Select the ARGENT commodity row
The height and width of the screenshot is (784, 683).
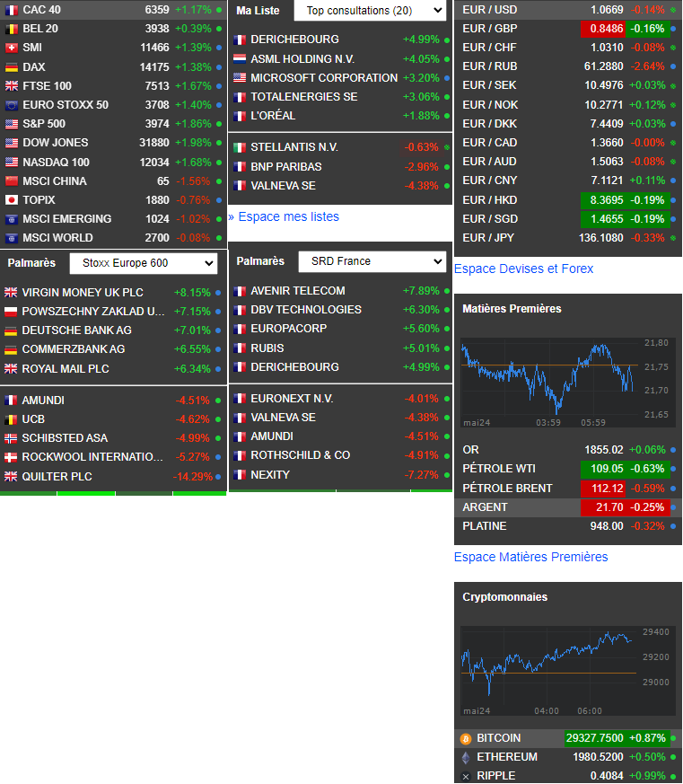point(485,507)
